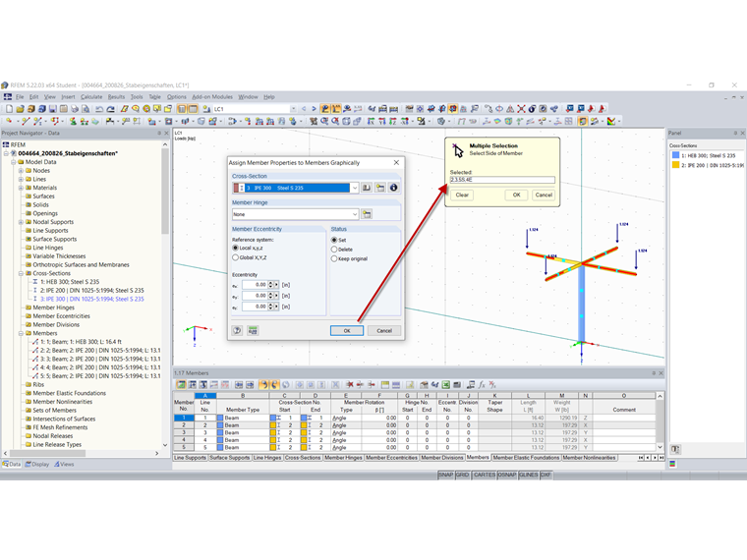Image resolution: width=747 pixels, height=560 pixels.
Task: Click OK in Assign Member Properties dialog
Action: point(347,330)
